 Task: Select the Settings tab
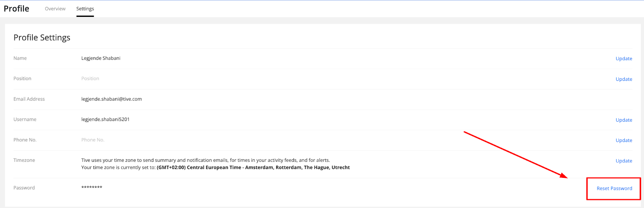[x=85, y=9]
